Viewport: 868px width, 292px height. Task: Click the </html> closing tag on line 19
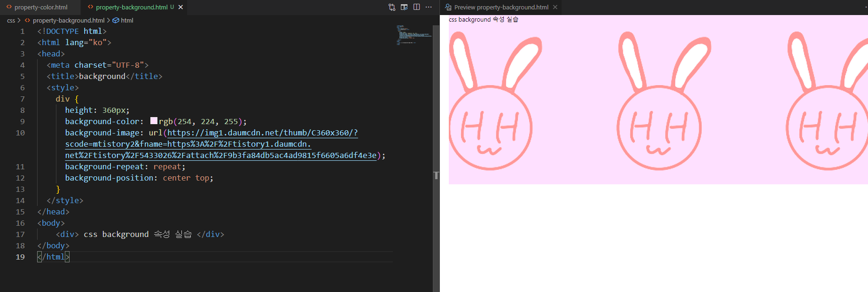point(53,257)
